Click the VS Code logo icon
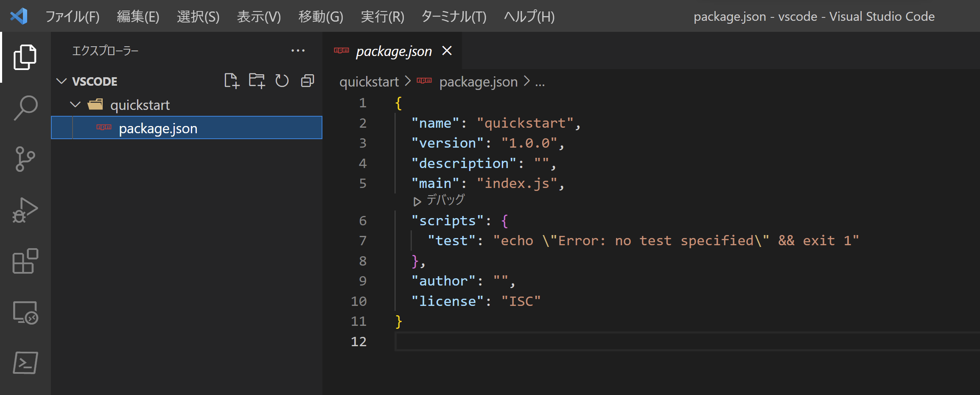This screenshot has height=395, width=980. pos(19,16)
